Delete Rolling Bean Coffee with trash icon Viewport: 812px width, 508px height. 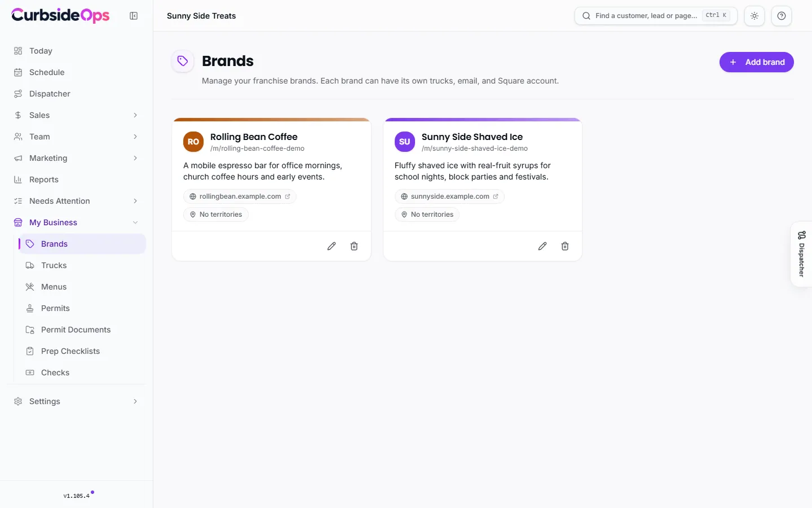tap(354, 246)
